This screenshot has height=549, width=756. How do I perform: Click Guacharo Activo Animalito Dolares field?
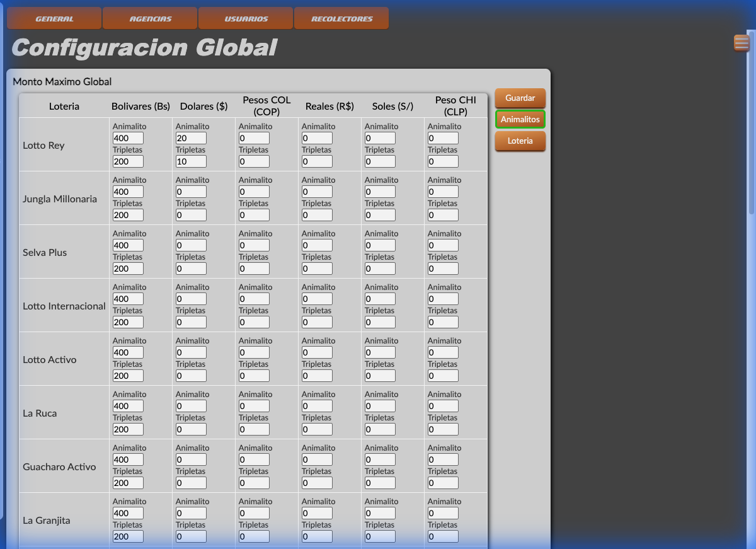(191, 459)
